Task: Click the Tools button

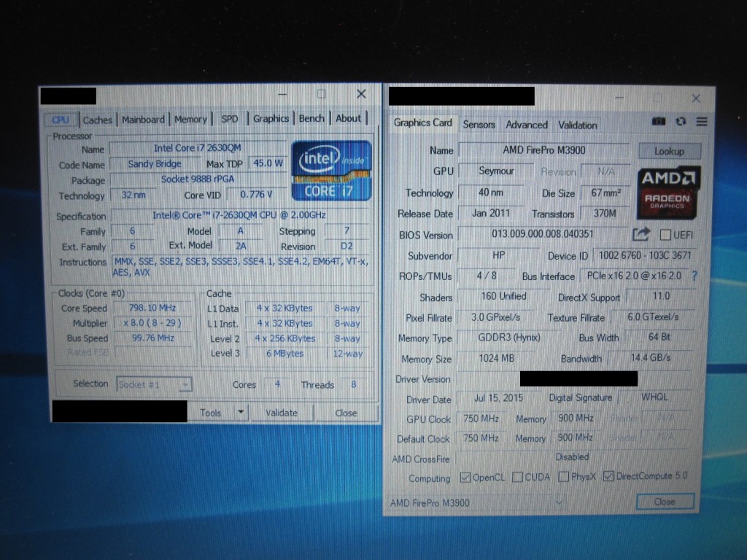Action: tap(211, 413)
